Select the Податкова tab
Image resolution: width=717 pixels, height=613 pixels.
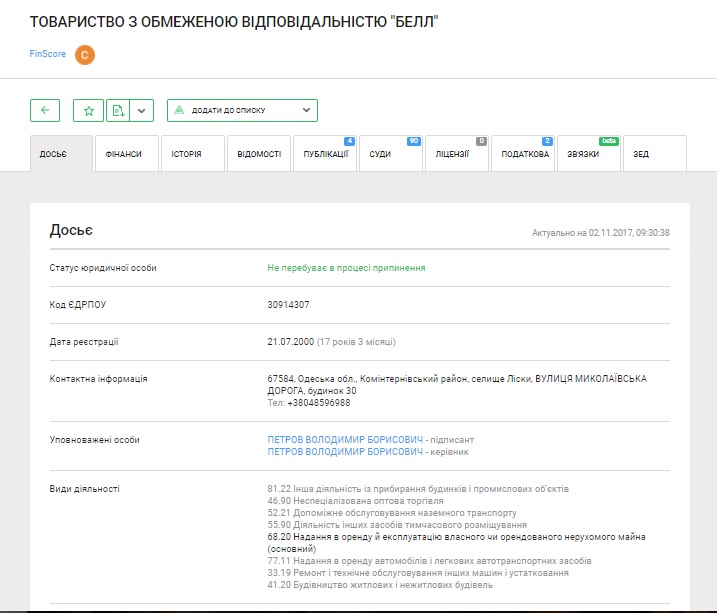coord(524,154)
